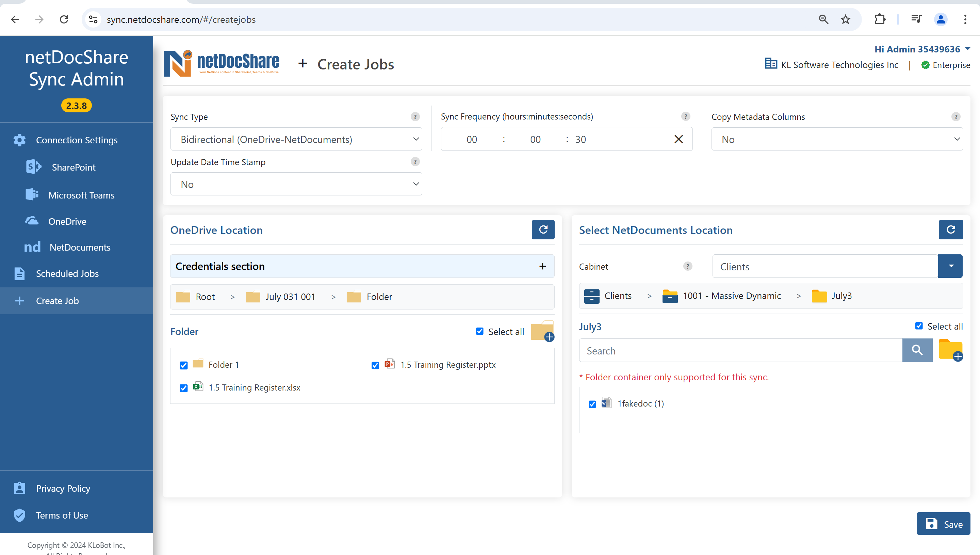Click the browser forward arrow

coord(39,19)
